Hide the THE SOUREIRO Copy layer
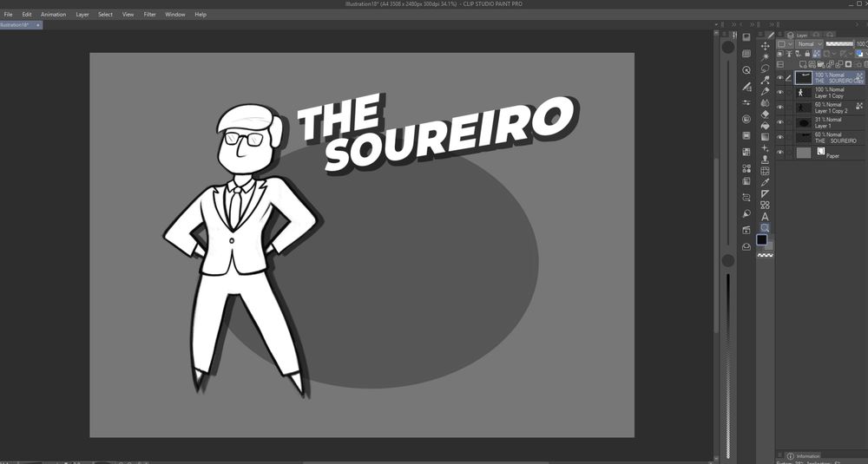 point(780,77)
